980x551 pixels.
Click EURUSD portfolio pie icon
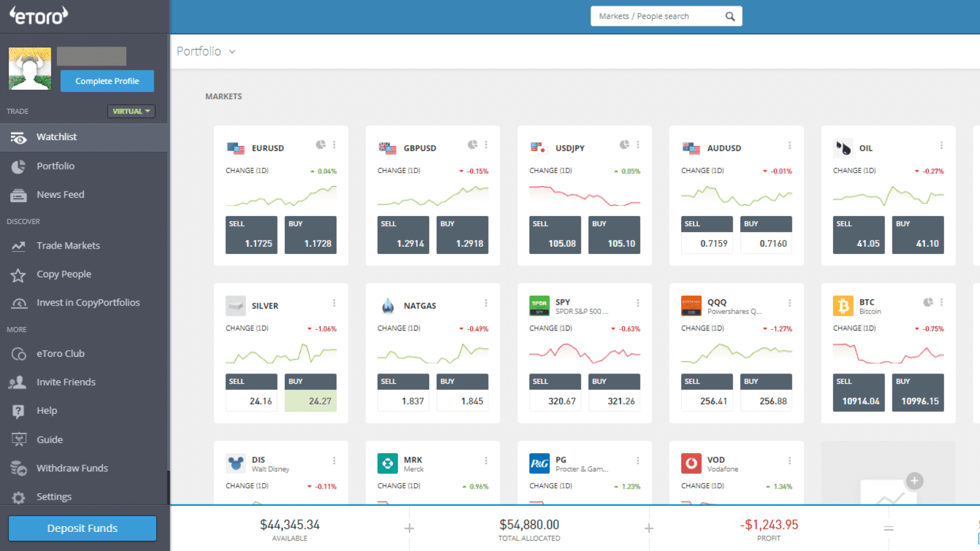tap(320, 145)
